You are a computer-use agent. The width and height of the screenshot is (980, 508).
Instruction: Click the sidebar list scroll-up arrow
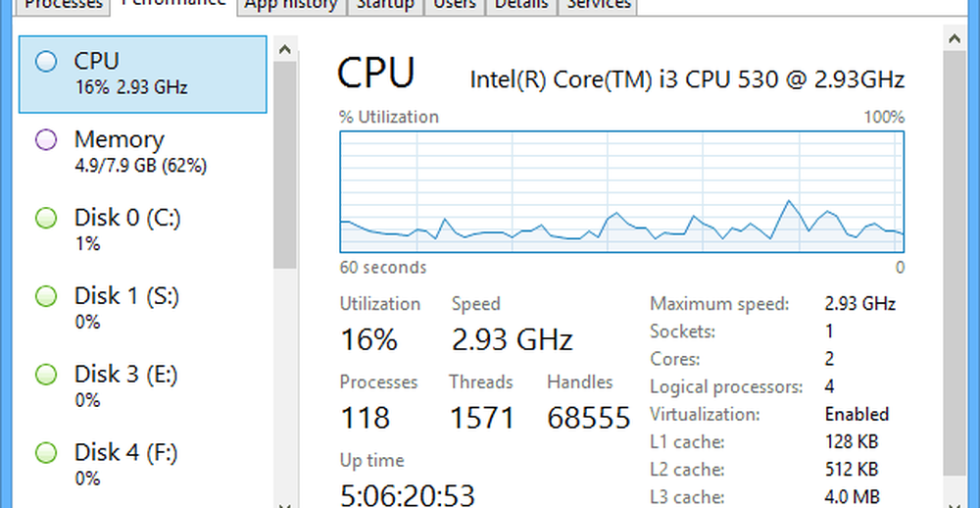[x=285, y=49]
